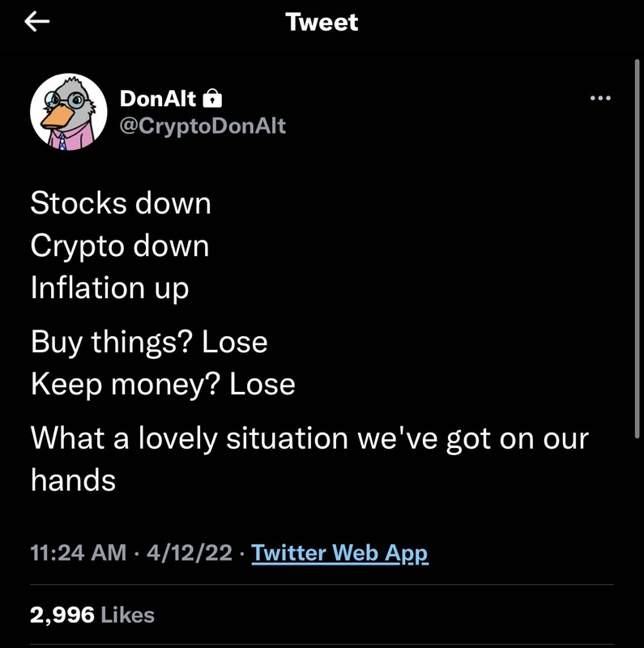
Task: Click the "What a lovely situation" sentence
Action: 309,438
